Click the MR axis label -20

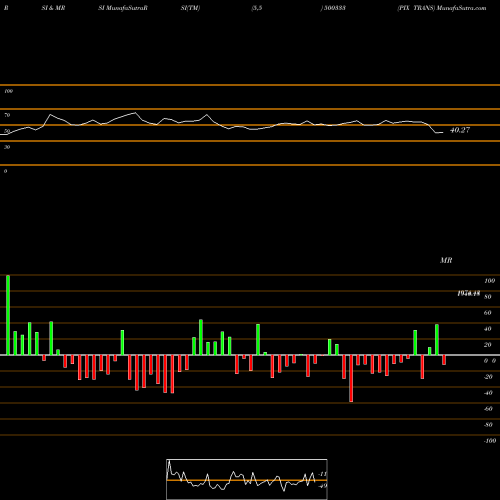[x=488, y=377]
